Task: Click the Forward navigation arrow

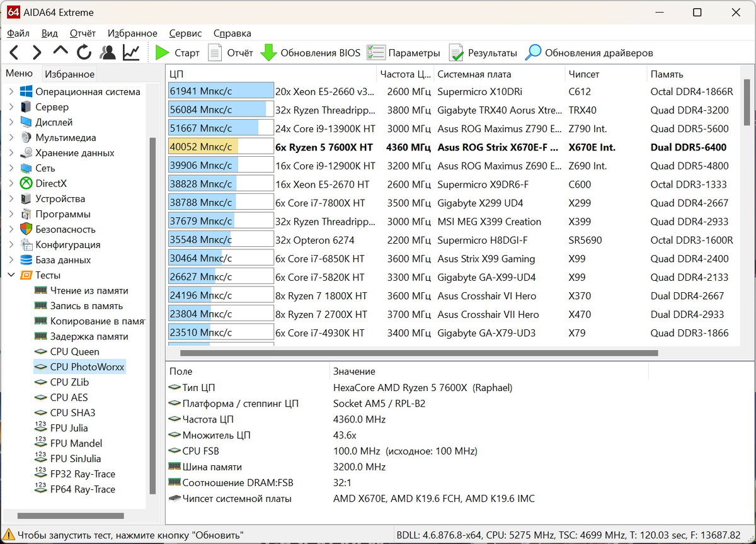Action: [37, 52]
